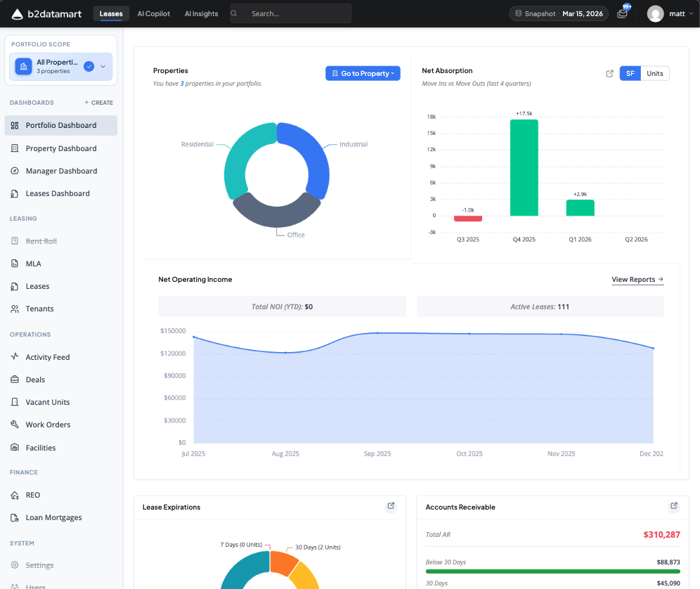
Task: Click the 30 Days orange lease segment
Action: pyautogui.click(x=283, y=563)
